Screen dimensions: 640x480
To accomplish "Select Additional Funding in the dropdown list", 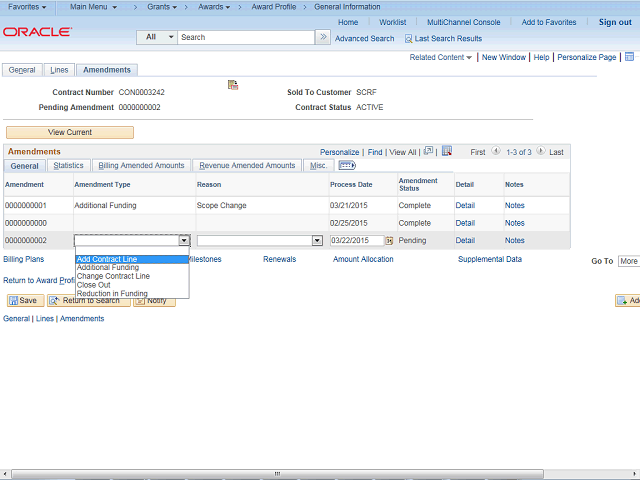I will [x=132, y=267].
